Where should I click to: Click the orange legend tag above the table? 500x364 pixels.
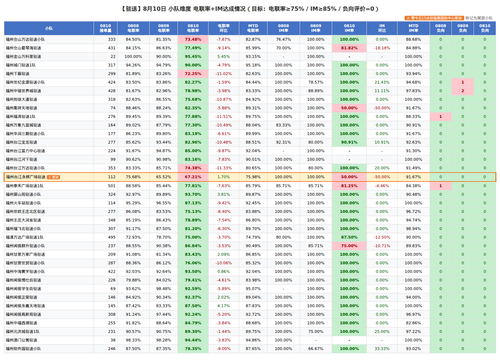434,18
